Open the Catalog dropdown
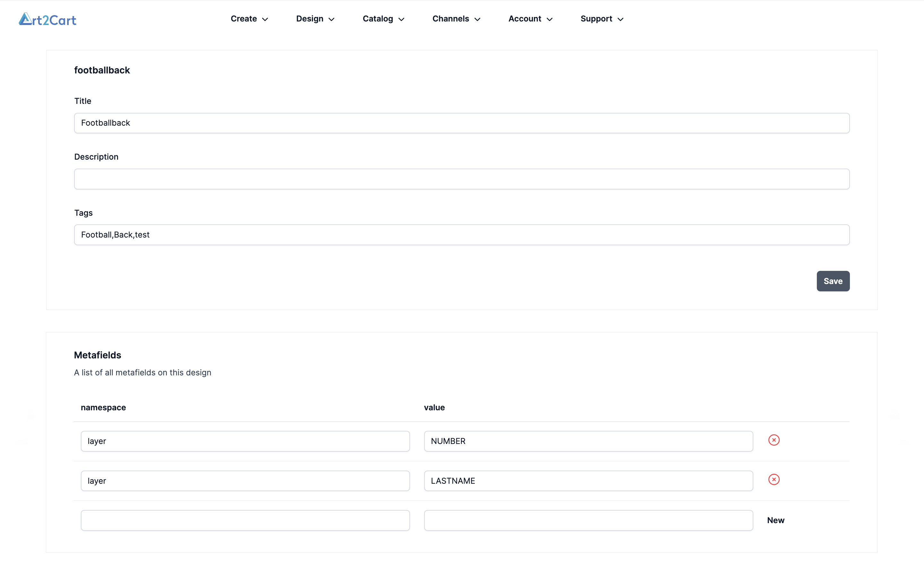This screenshot has width=924, height=577. [383, 19]
